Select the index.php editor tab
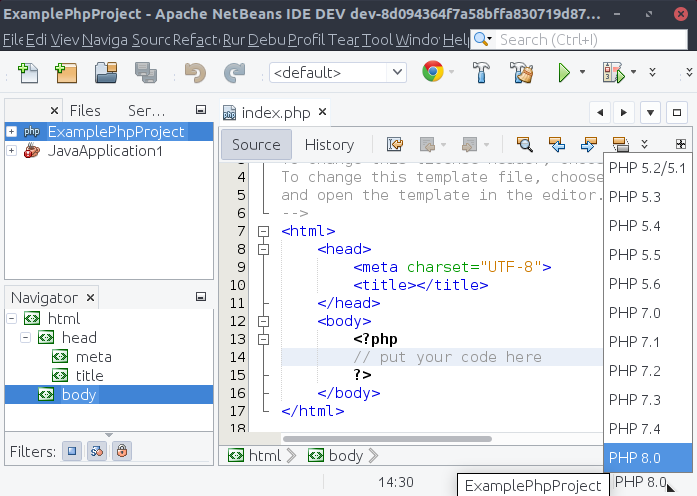This screenshot has height=496, width=697. 276,112
